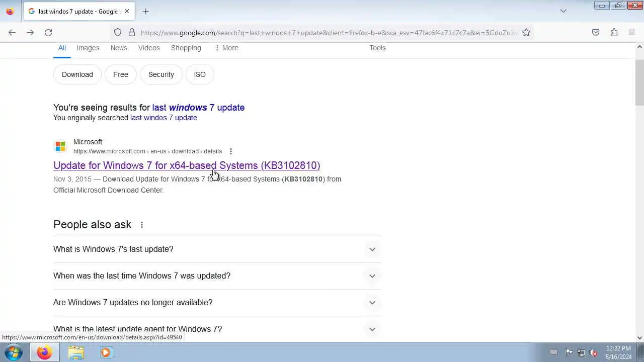Viewport: 644px width, 362px height.
Task: Open the More search categories menu
Action: coord(226,48)
